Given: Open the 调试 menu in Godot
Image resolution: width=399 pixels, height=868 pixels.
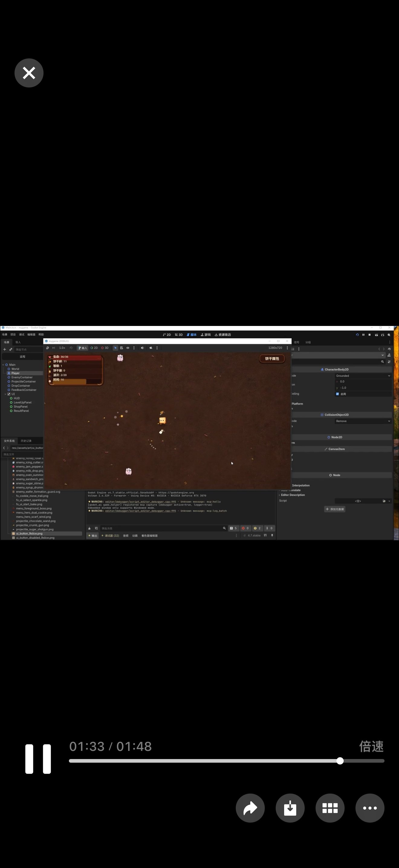Looking at the screenshot, I should [21, 335].
